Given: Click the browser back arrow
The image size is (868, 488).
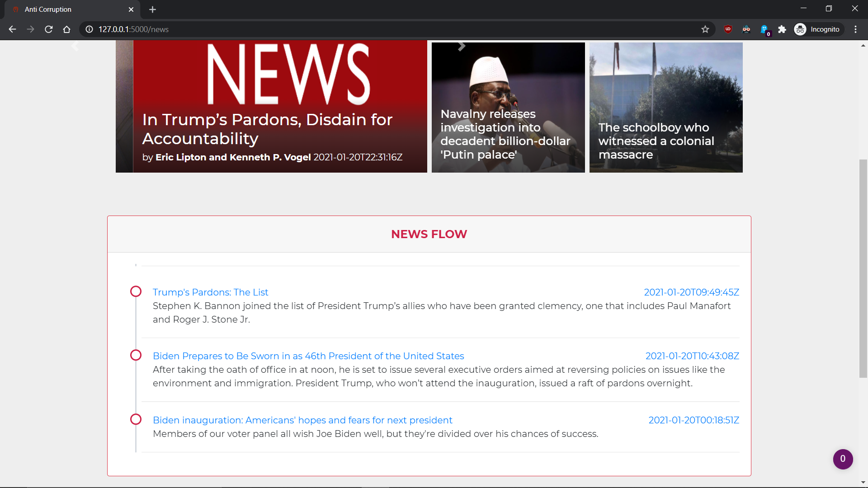Looking at the screenshot, I should click(12, 29).
